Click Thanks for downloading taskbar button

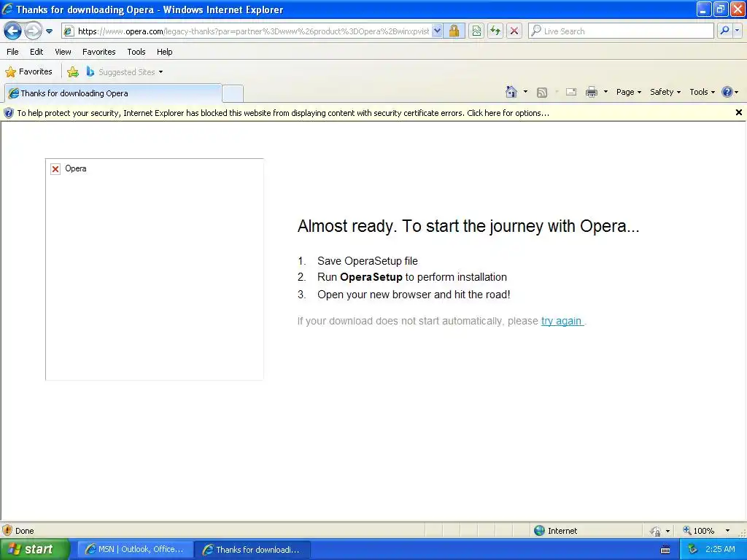(252, 550)
